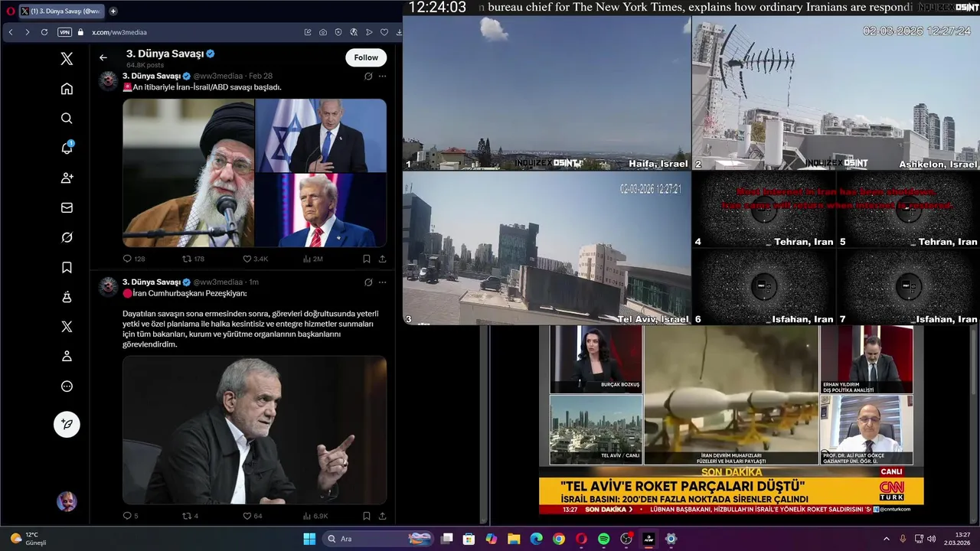
Task: Open Creator Studio sidebar icon
Action: 67,297
